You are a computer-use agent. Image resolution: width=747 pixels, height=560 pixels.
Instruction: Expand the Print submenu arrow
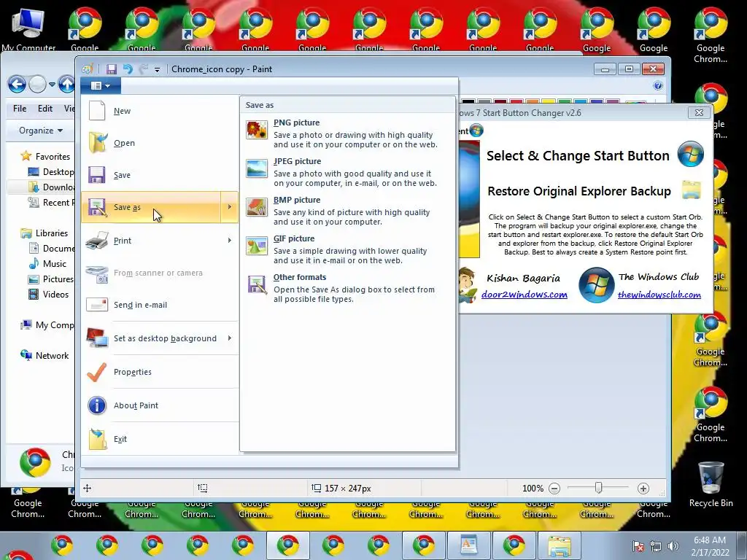point(230,241)
